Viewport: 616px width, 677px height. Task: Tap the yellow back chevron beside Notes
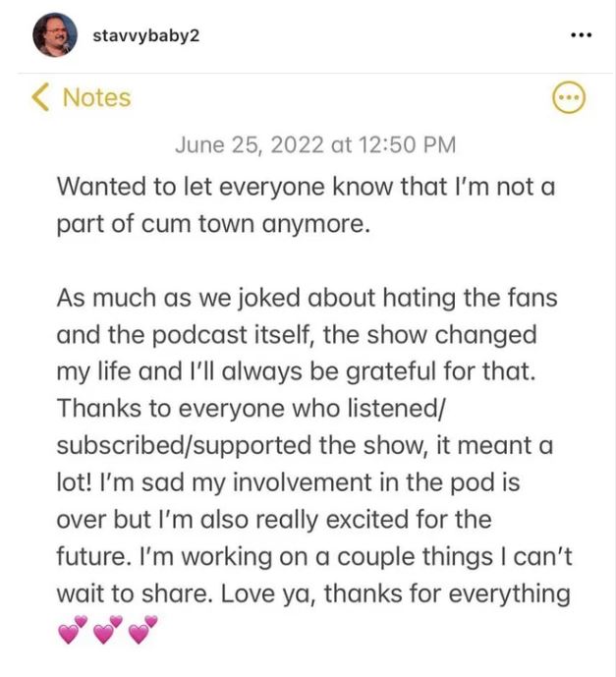pyautogui.click(x=40, y=97)
